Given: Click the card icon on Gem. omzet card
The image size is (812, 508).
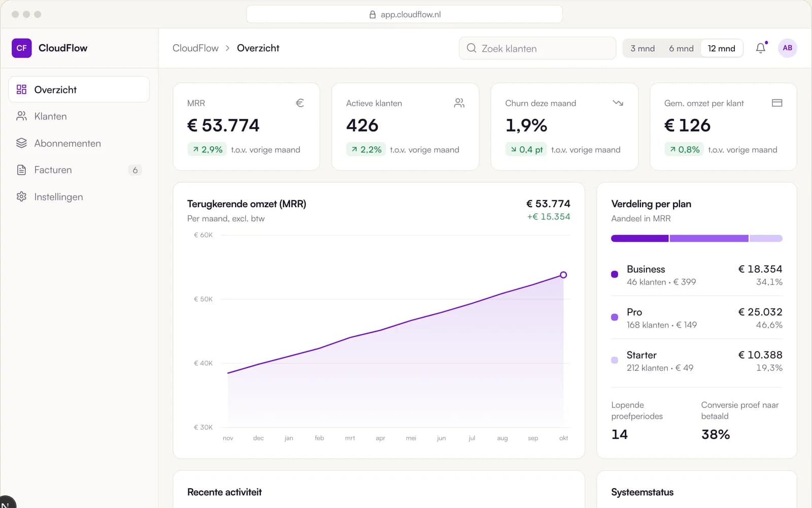Looking at the screenshot, I should tap(777, 103).
